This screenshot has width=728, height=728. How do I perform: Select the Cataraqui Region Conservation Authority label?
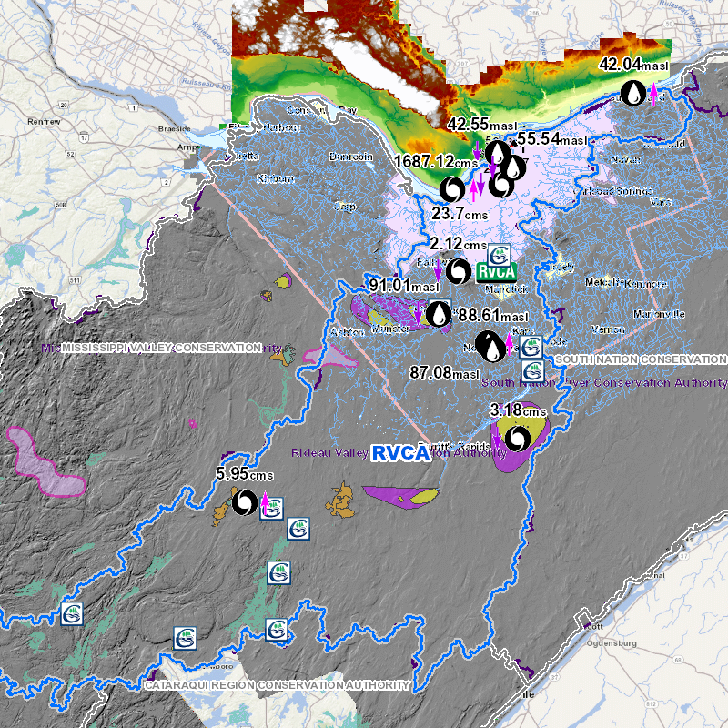click(278, 685)
